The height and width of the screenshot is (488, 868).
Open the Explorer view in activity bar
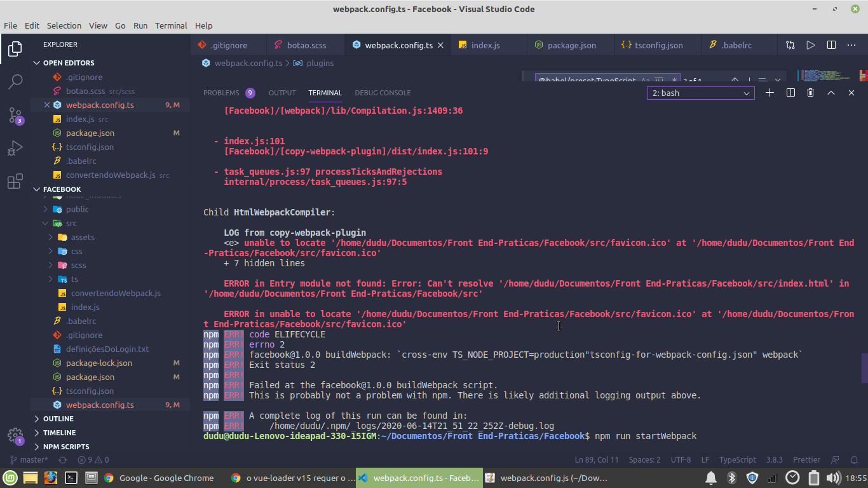[x=15, y=49]
